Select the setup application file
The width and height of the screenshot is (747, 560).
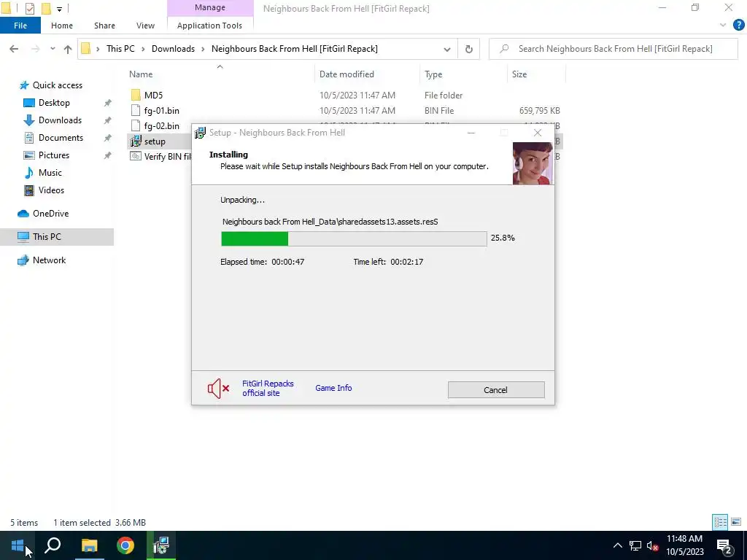(155, 141)
